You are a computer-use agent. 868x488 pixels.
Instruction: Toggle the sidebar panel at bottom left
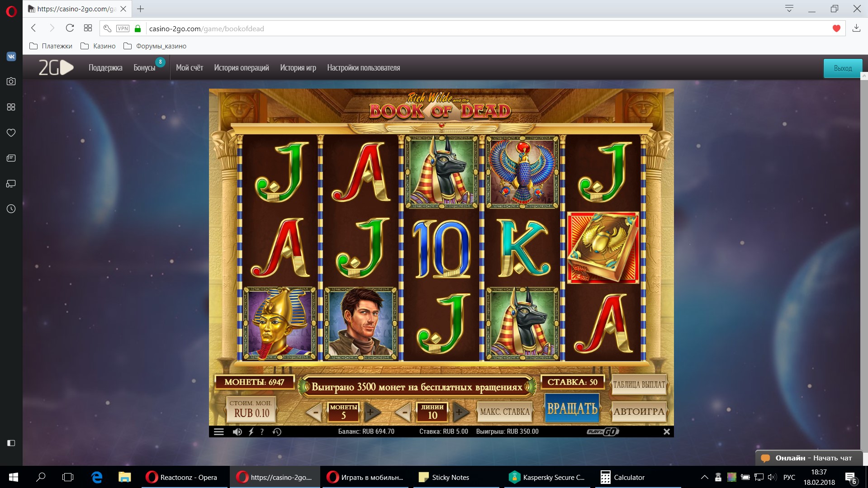11,443
